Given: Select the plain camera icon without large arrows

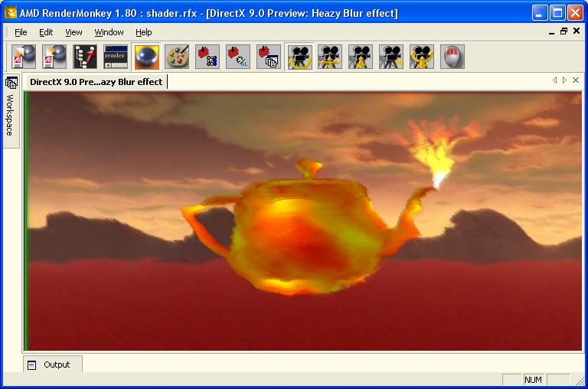Looking at the screenshot, I should point(391,57).
